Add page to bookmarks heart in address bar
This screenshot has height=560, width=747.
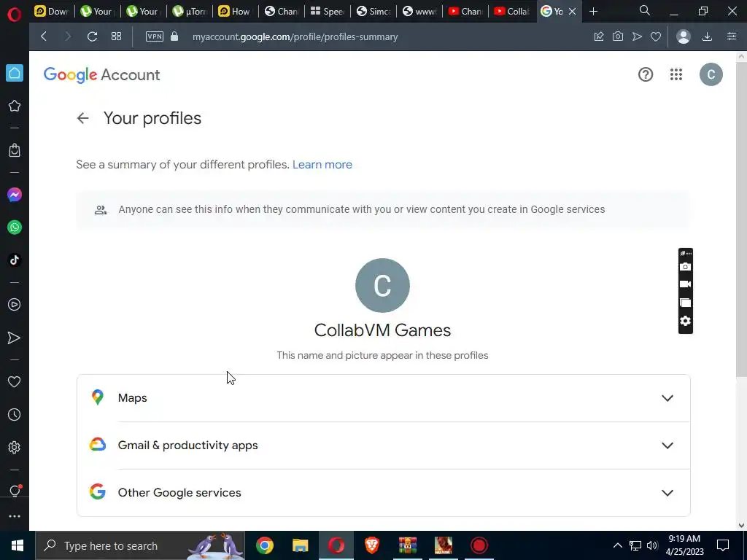656,36
